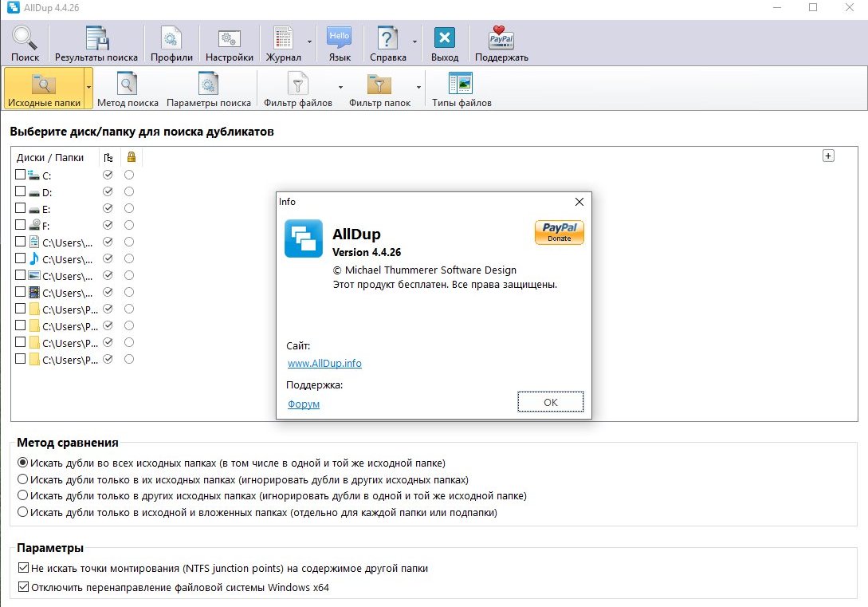Image resolution: width=868 pixels, height=607 pixels.
Task: Click the Выход exit icon
Action: tap(445, 44)
